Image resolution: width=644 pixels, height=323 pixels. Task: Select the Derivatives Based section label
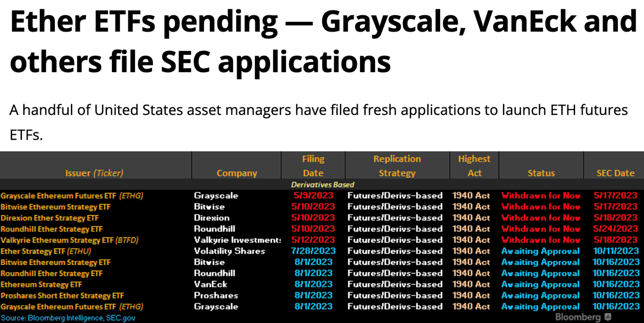click(x=322, y=185)
